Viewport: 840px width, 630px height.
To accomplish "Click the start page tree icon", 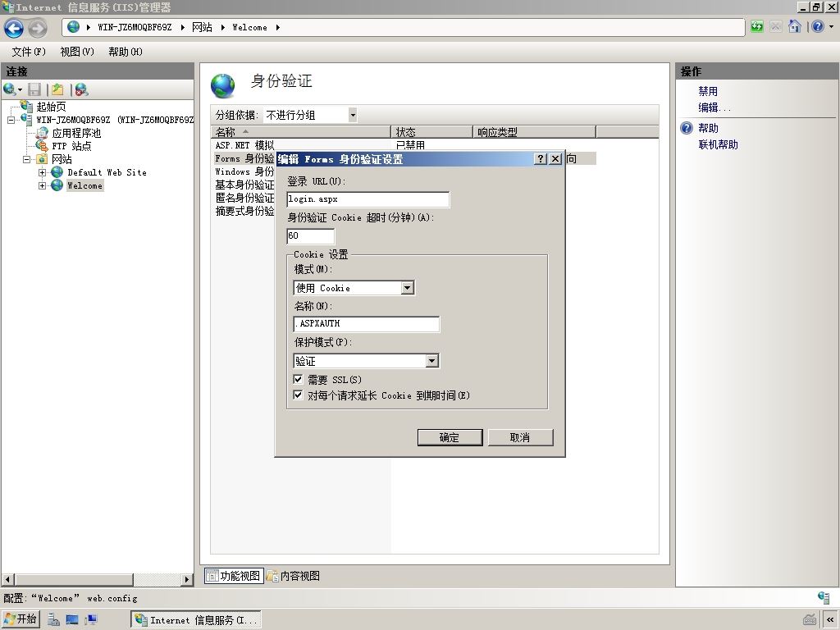I will coord(26,106).
